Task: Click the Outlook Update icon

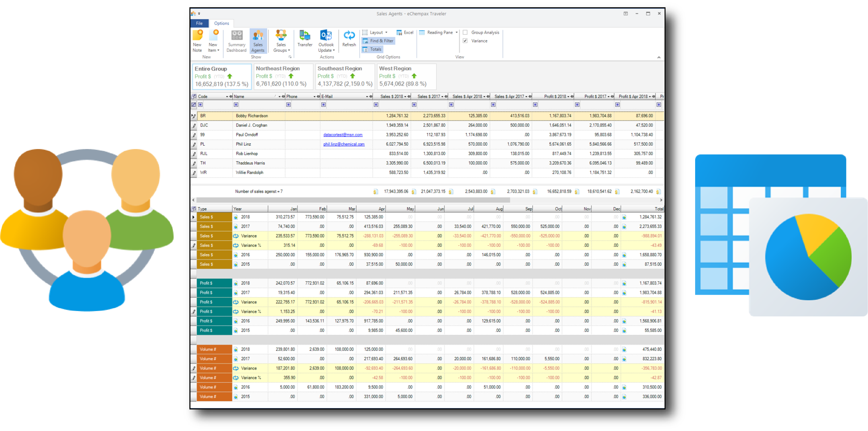Action: (326, 41)
